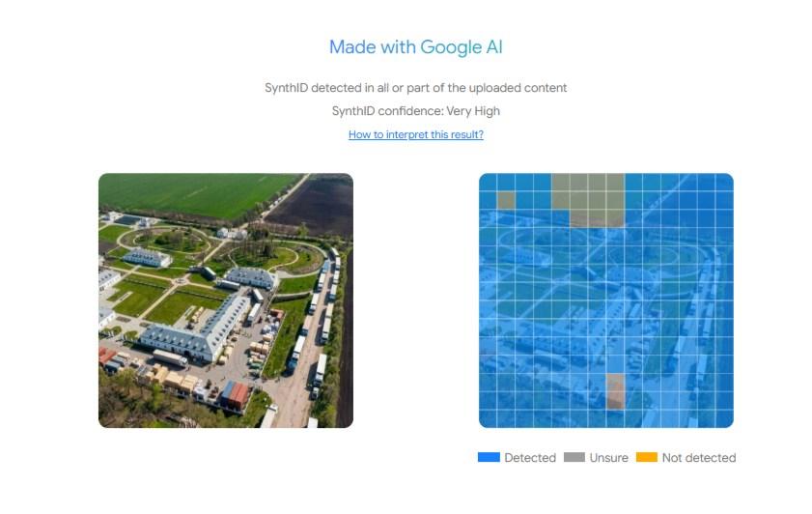Select the 'Unsure' legend label text
The height and width of the screenshot is (514, 812).
pos(608,458)
